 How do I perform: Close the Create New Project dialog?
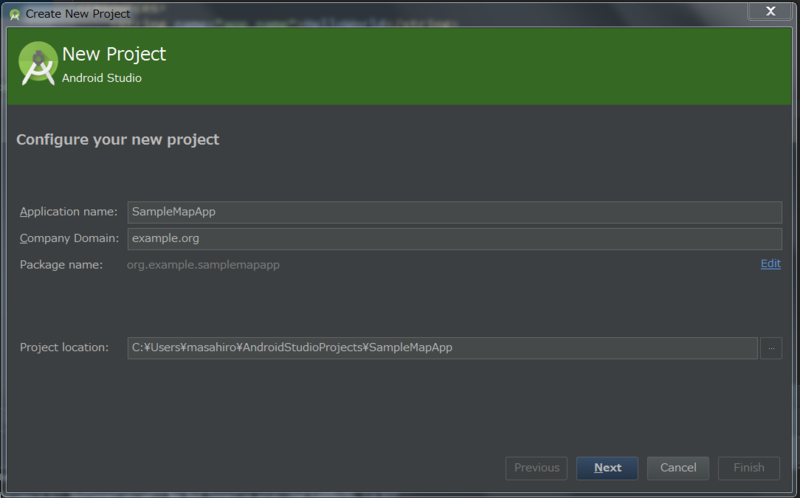pos(770,11)
